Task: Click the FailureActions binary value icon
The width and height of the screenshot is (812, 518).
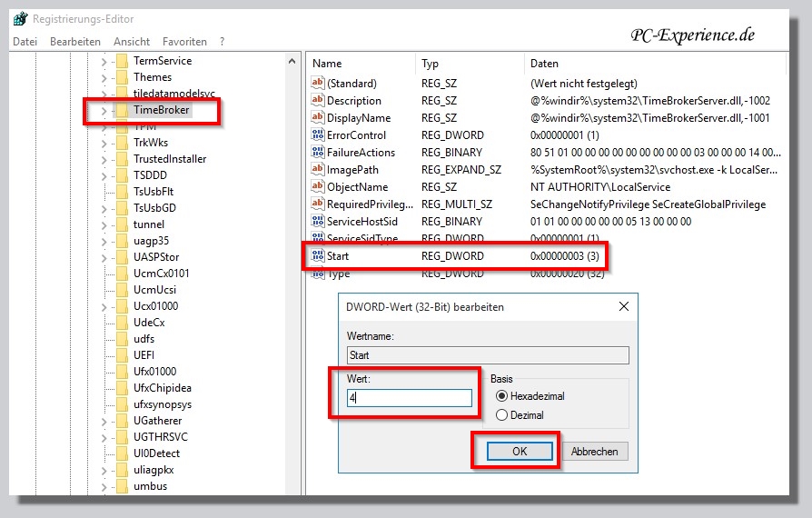Action: coord(318,153)
